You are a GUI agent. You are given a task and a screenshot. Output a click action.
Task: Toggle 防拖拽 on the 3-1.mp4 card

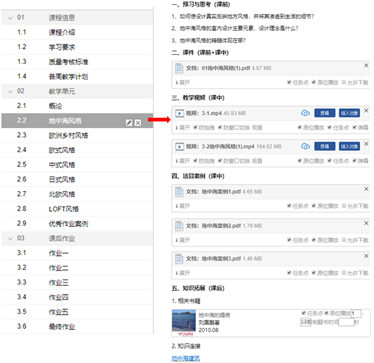[195, 127]
